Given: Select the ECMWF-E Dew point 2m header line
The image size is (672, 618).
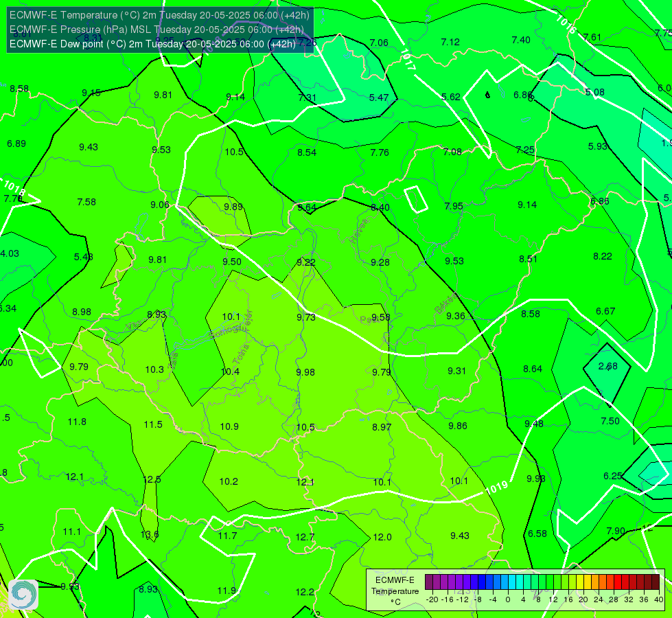Looking at the screenshot, I should (x=152, y=44).
